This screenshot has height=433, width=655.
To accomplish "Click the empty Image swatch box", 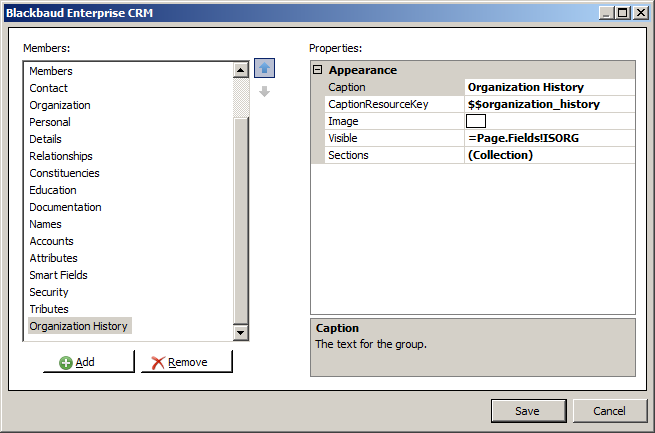I will (476, 121).
